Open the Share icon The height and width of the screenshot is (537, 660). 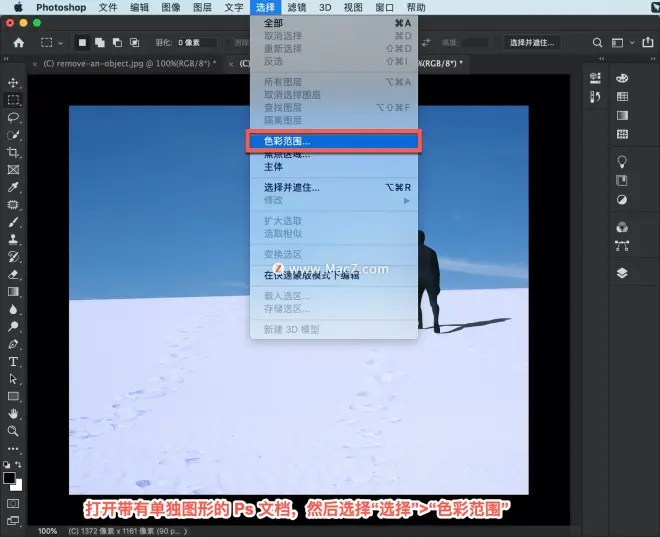point(648,42)
